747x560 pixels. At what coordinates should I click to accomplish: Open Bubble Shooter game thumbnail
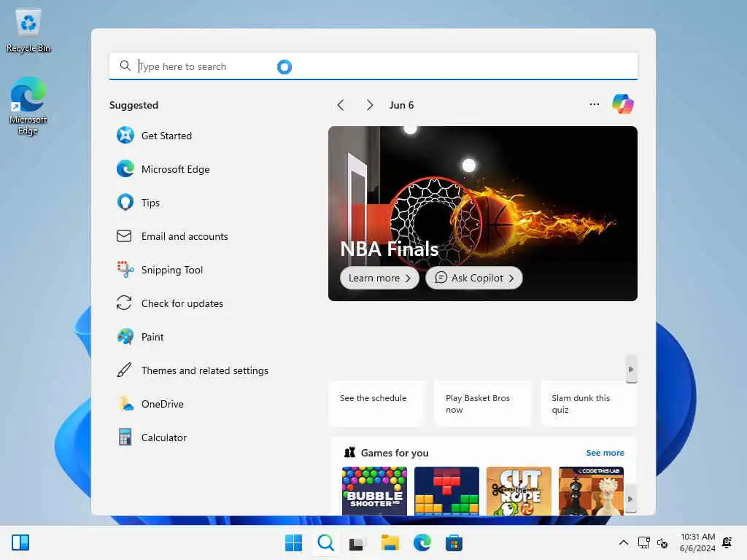point(374,491)
